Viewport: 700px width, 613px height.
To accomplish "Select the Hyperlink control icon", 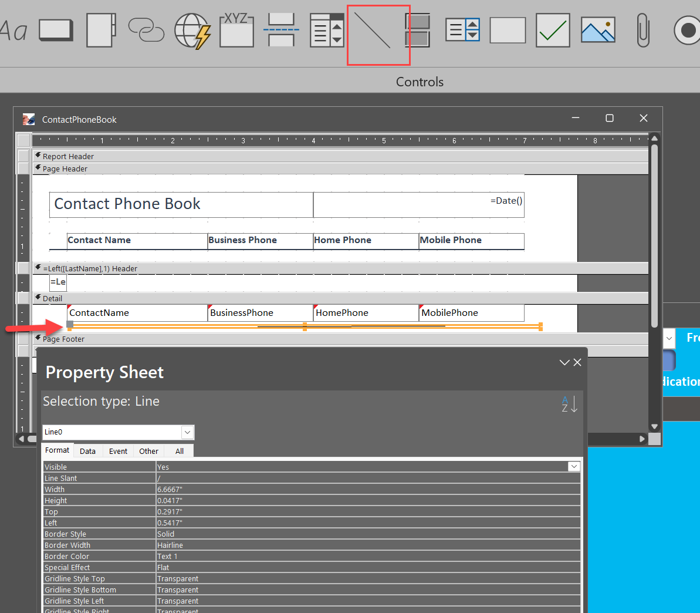I will [x=146, y=31].
